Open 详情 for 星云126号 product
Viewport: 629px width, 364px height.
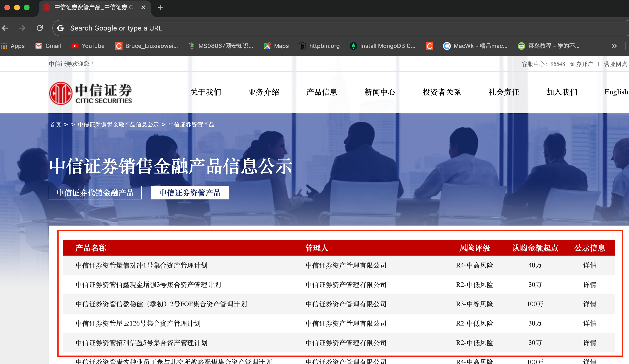pos(590,324)
